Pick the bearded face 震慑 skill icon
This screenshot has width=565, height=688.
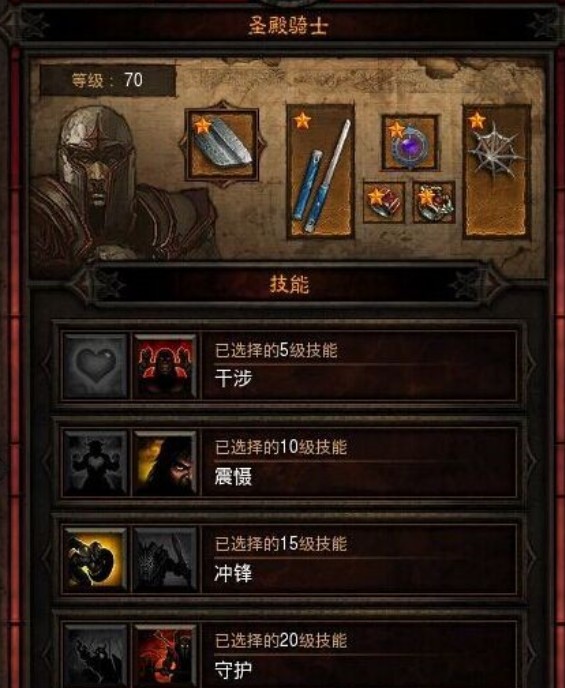tap(165, 463)
